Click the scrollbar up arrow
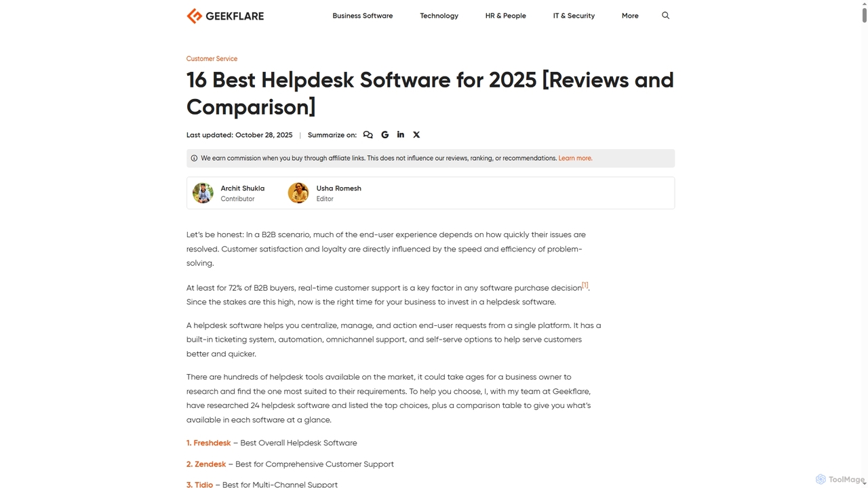 tap(864, 4)
